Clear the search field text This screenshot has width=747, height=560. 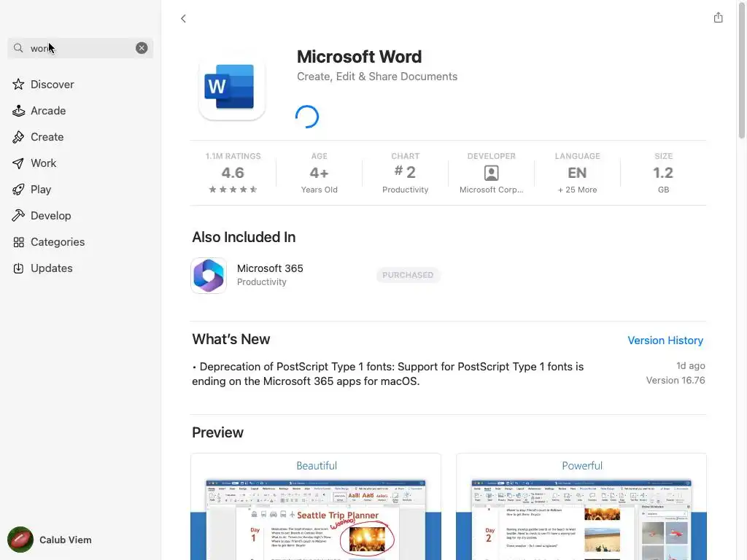coord(142,47)
